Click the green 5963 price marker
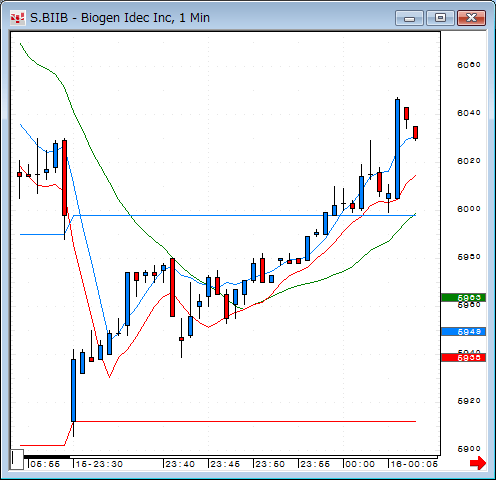The image size is (496, 480). click(x=463, y=297)
